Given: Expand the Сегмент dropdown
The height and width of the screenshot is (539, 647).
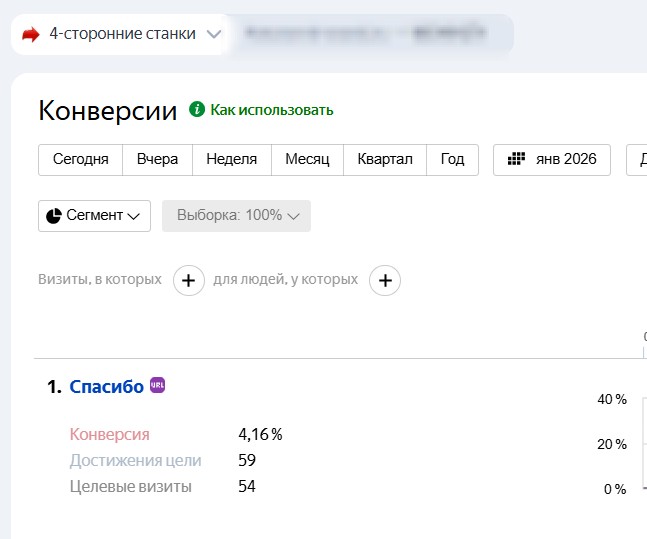Looking at the screenshot, I should 94,216.
